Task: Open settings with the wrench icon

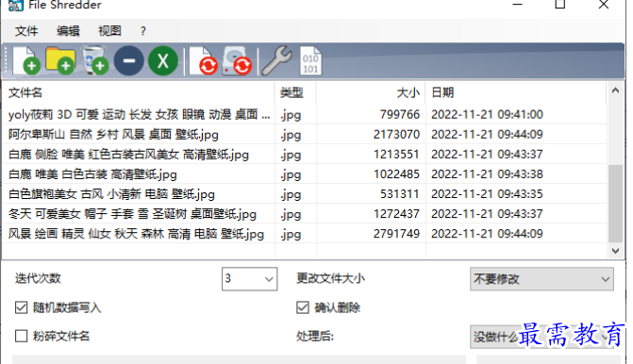Action: point(276,60)
